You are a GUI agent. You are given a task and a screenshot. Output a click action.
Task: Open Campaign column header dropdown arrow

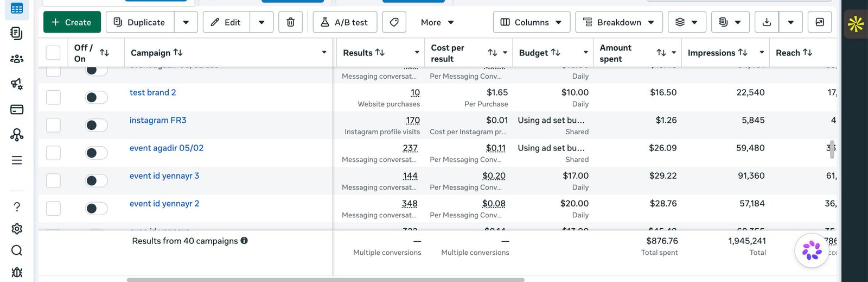pyautogui.click(x=324, y=53)
